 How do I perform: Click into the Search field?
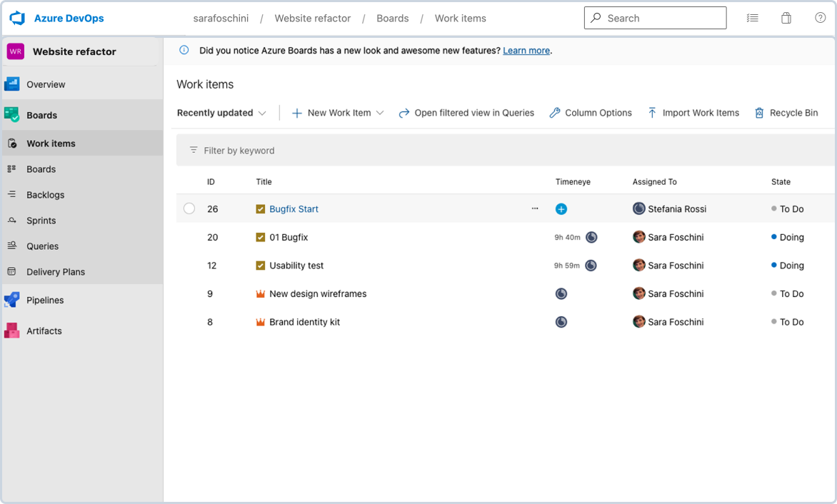[x=655, y=18]
